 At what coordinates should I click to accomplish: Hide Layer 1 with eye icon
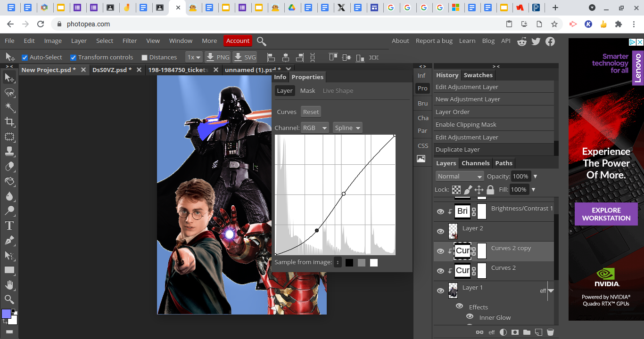coord(440,291)
